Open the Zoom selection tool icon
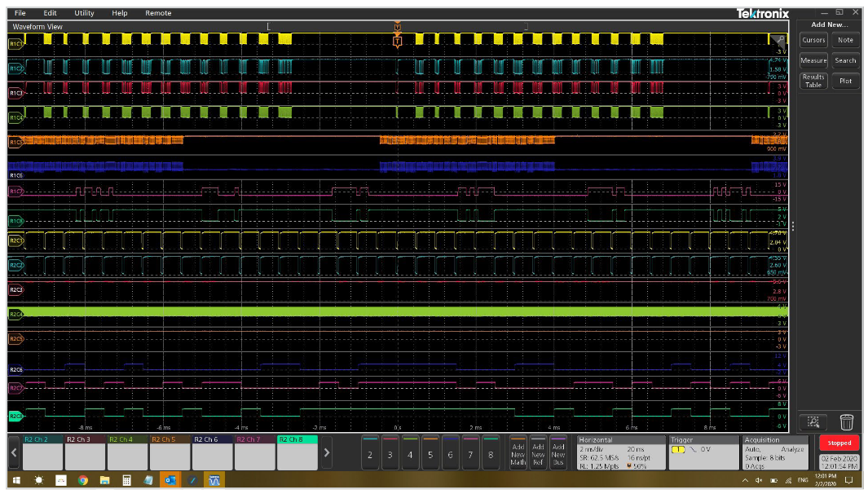868x494 pixels. coord(813,421)
